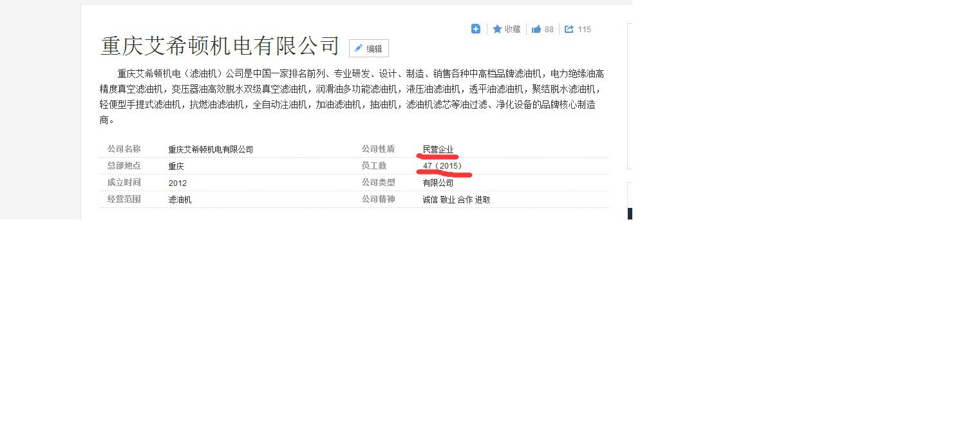The image size is (980, 428).
Task: Click the 2012 founding year value
Action: tap(178, 183)
